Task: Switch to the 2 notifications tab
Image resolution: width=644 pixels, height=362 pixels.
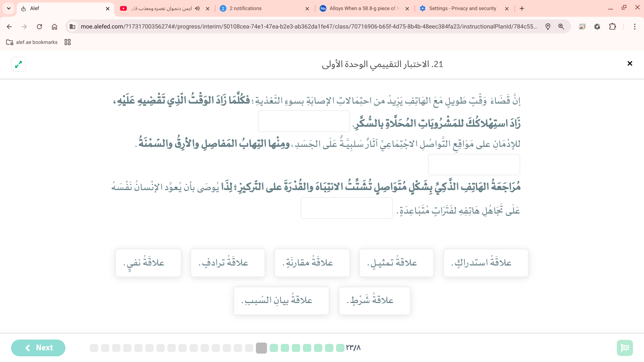Action: click(245, 9)
